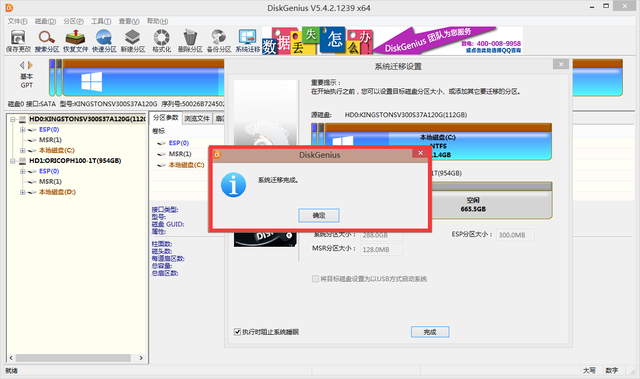
Task: Click the 删除分区 delete partition icon
Action: (x=190, y=41)
